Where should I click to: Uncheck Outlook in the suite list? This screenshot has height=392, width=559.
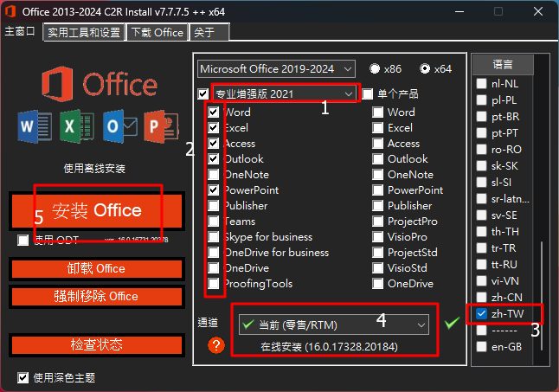click(214, 159)
